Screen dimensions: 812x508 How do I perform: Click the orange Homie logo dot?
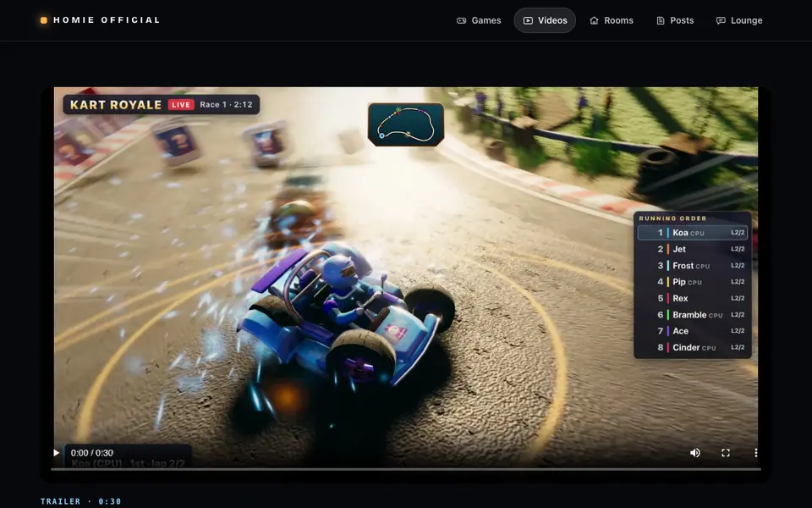[44, 20]
